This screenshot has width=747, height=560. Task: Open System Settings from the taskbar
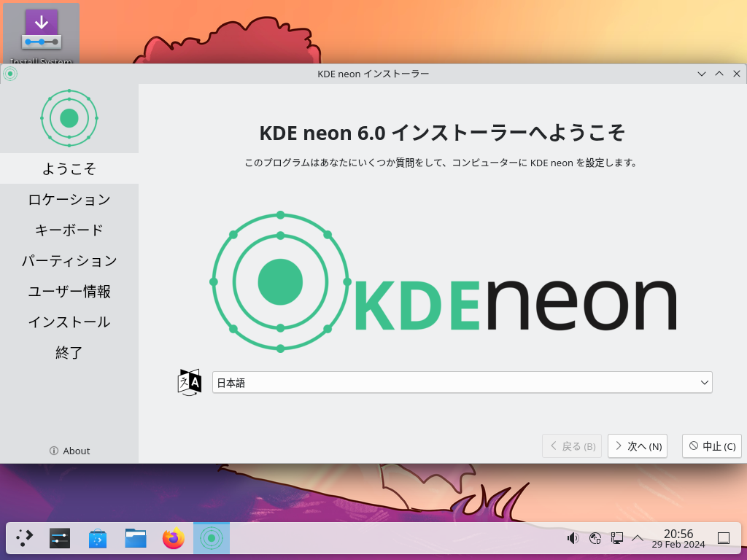pyautogui.click(x=60, y=538)
